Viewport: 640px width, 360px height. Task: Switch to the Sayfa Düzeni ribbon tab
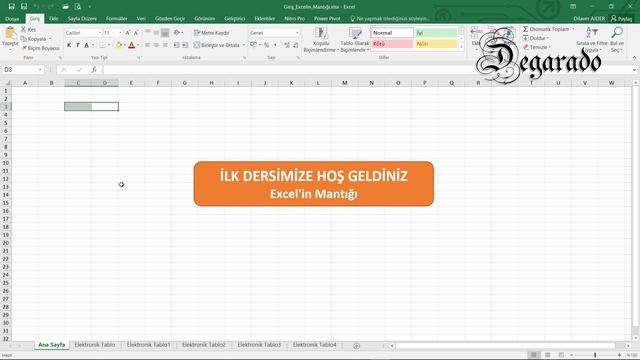82,19
